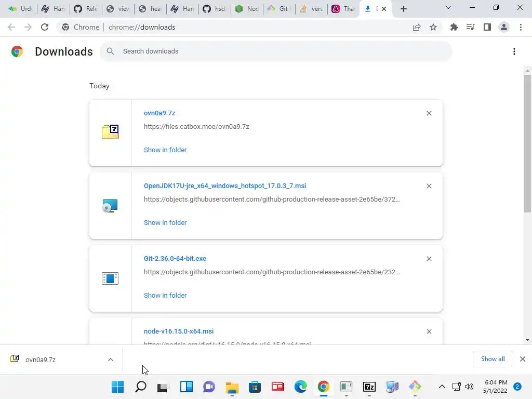Image resolution: width=532 pixels, height=399 pixels.
Task: Share this page icon
Action: pyautogui.click(x=417, y=27)
